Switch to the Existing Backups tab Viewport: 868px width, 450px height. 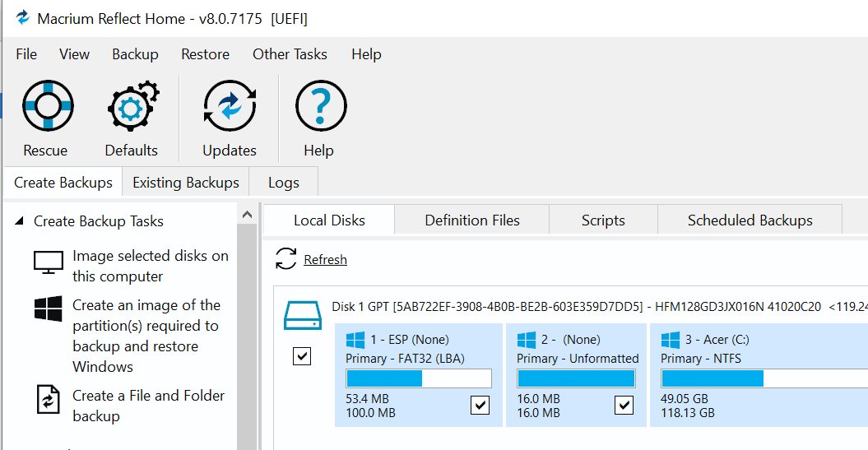click(x=185, y=183)
